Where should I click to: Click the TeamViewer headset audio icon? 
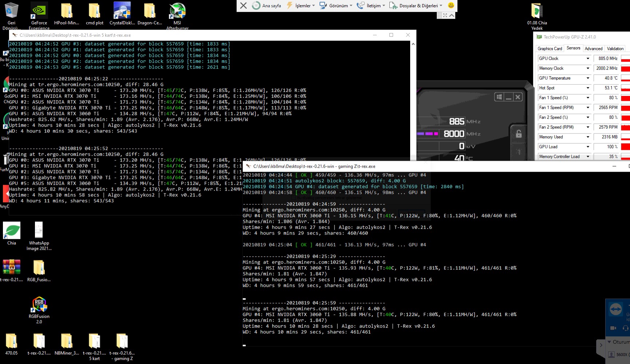626,328
